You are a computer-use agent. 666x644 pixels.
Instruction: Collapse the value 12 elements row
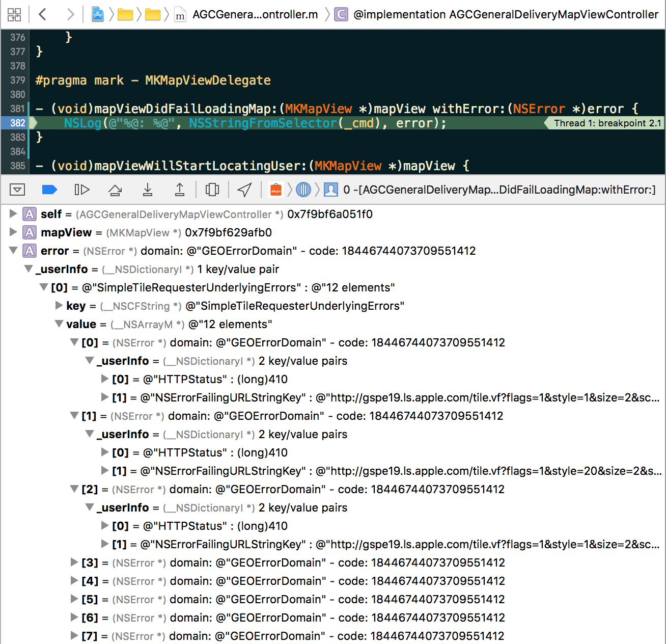point(59,324)
